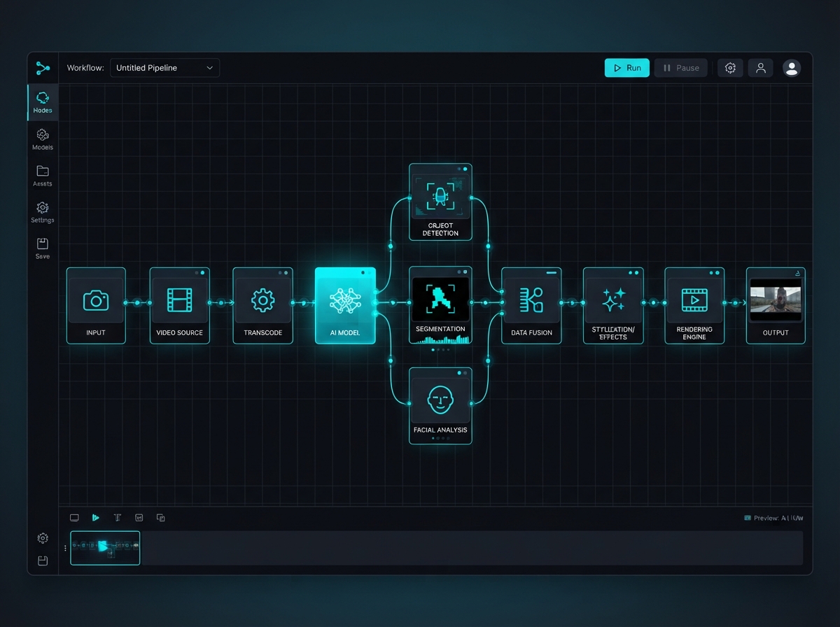Viewport: 840px width, 627px height.
Task: Click the gear icon at the sidebar bottom
Action: 43,538
